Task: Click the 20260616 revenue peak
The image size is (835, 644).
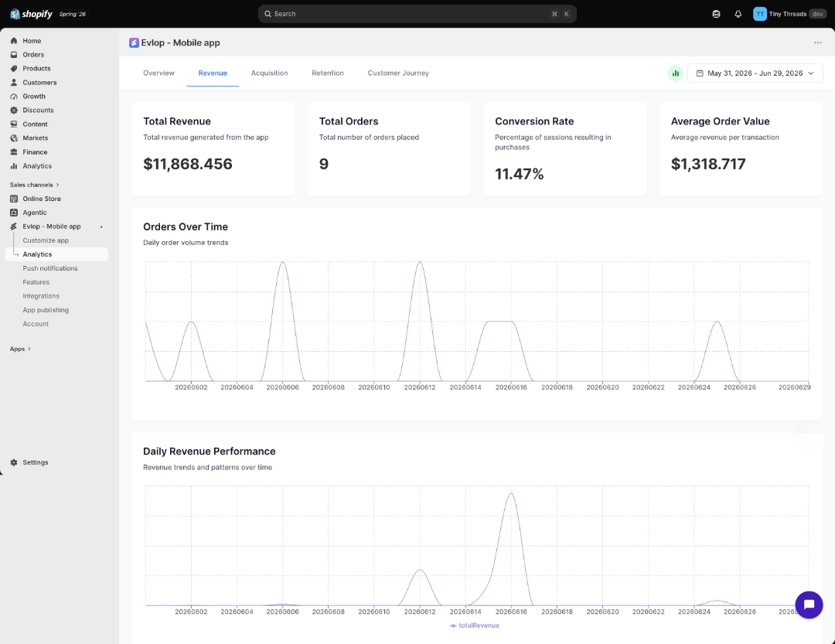Action: (511, 493)
